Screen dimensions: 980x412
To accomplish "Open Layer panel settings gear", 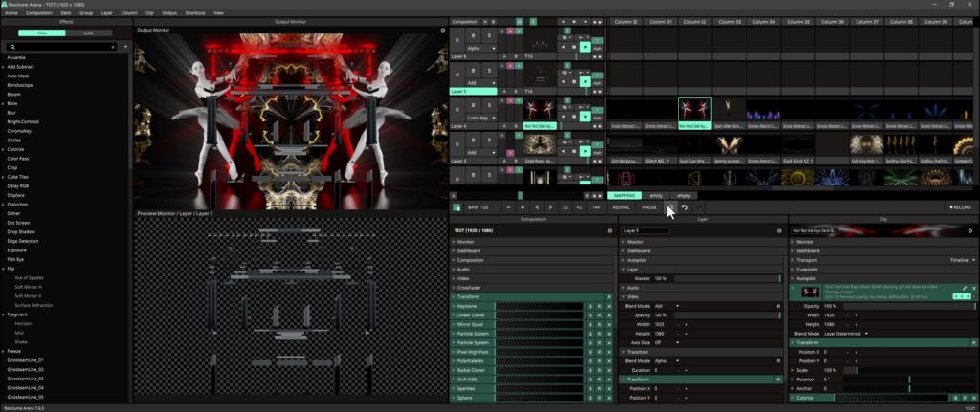I will [x=779, y=231].
